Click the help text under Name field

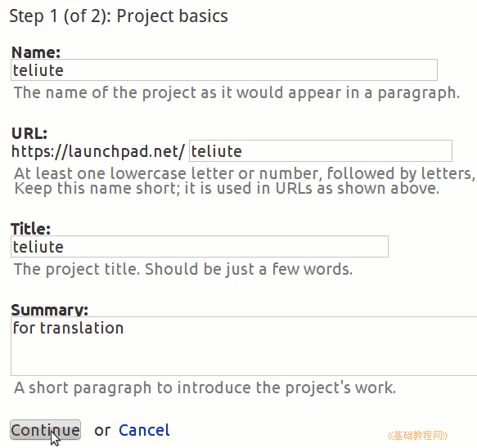click(x=236, y=92)
